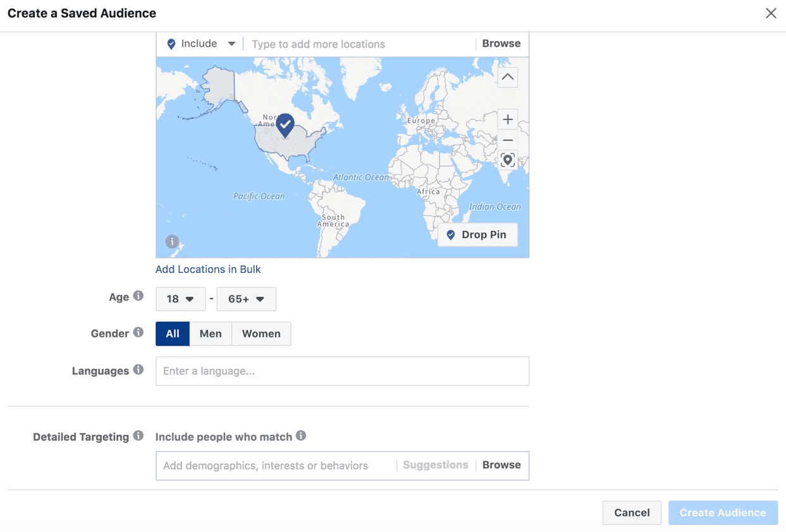This screenshot has height=532, width=786.
Task: Open the minimum age 18 dropdown
Action: (181, 299)
